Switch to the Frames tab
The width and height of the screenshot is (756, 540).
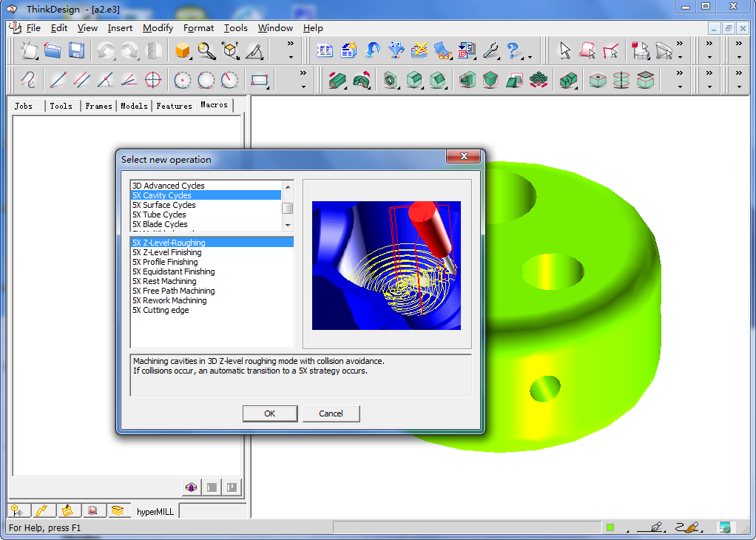(x=98, y=106)
